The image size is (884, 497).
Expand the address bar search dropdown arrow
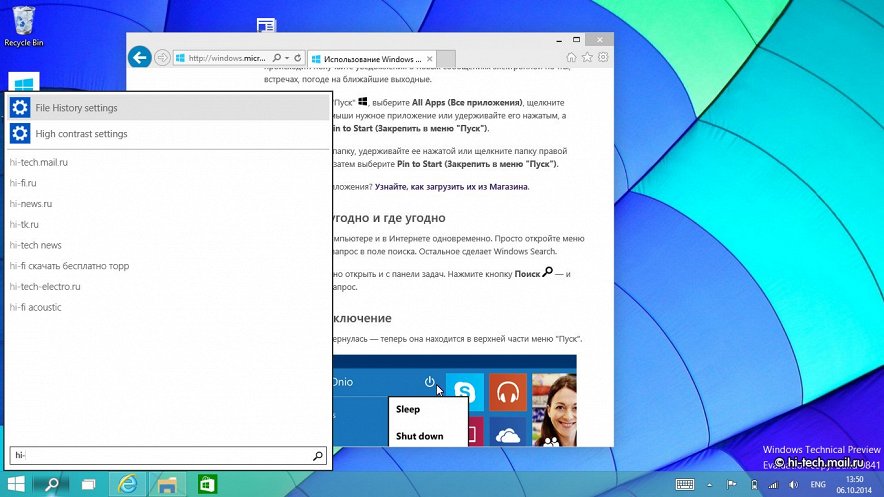(x=288, y=58)
